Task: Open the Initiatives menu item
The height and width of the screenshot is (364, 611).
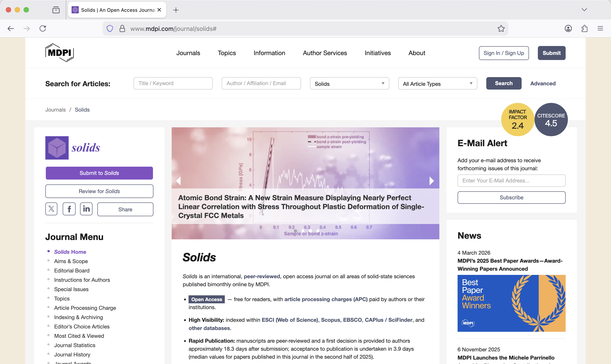Action: pyautogui.click(x=377, y=53)
